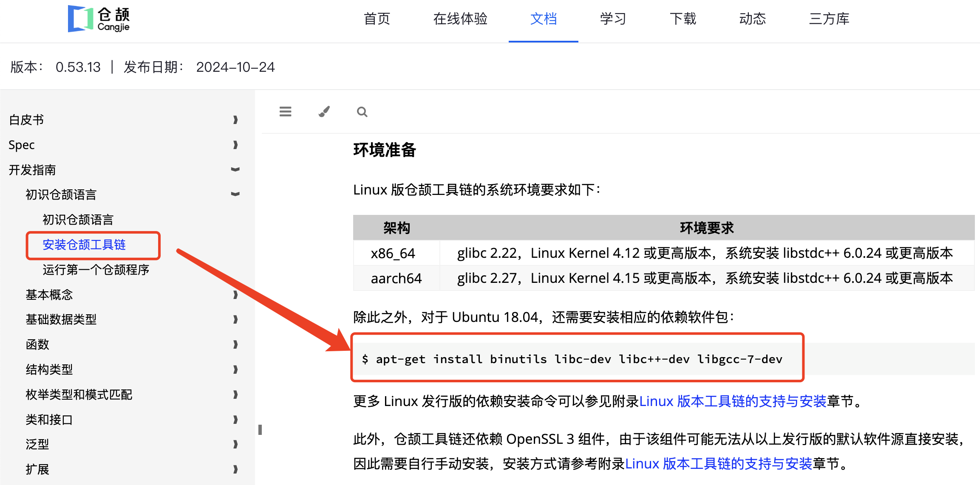Select 白皮书 in the sidebar
Screen dimensions: 980x485
(26, 120)
